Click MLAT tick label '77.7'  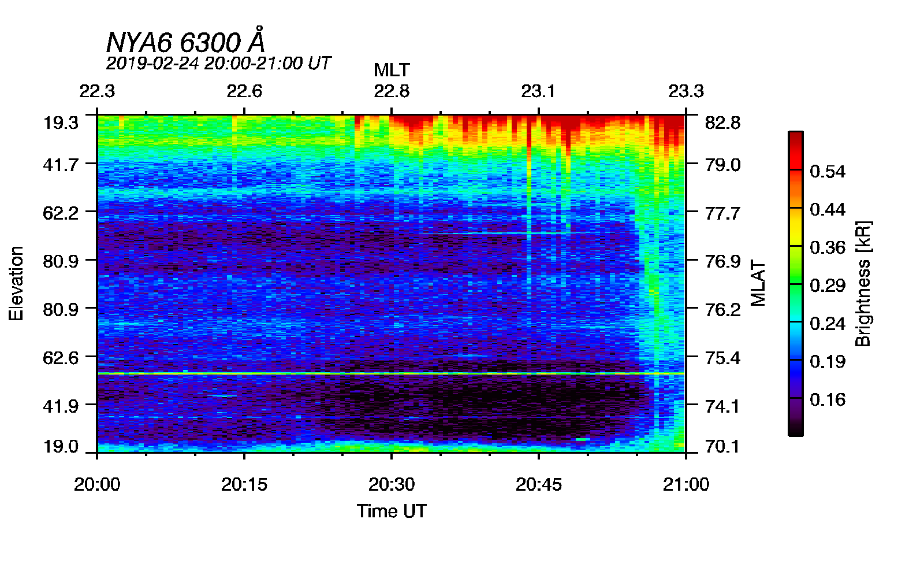tap(722, 213)
